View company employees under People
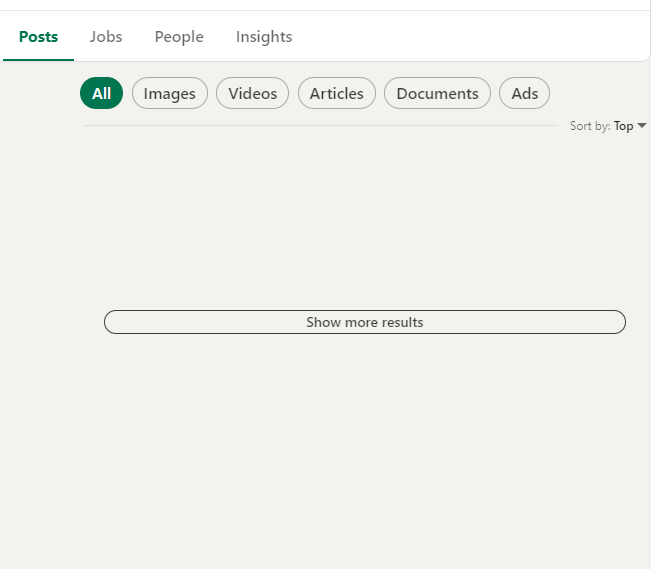 [179, 37]
